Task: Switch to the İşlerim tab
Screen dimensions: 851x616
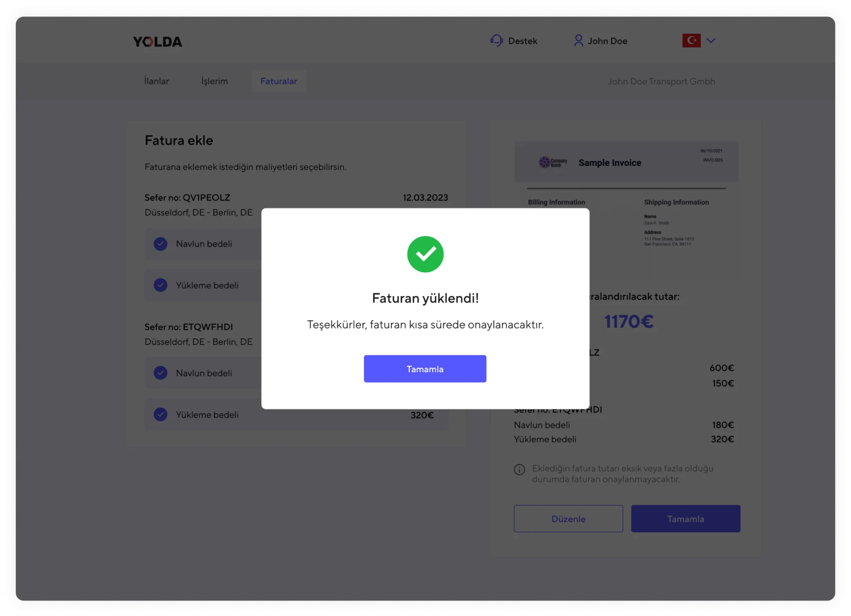Action: [214, 81]
